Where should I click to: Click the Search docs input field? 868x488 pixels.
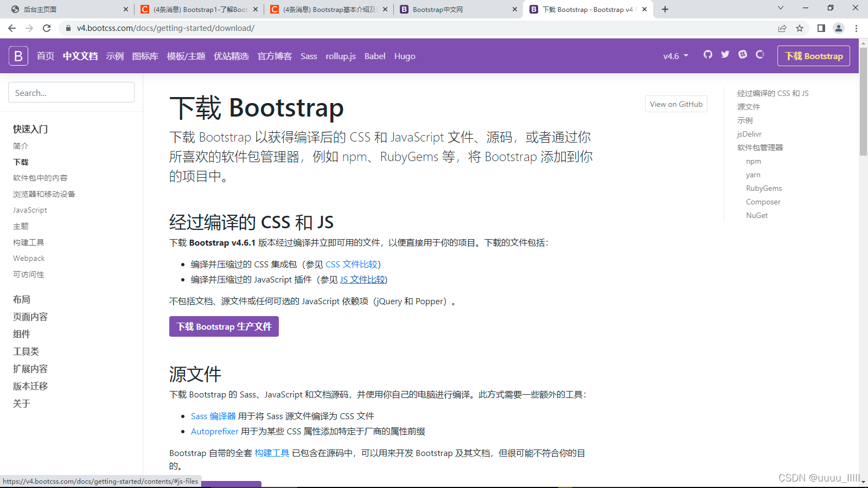pyautogui.click(x=71, y=92)
